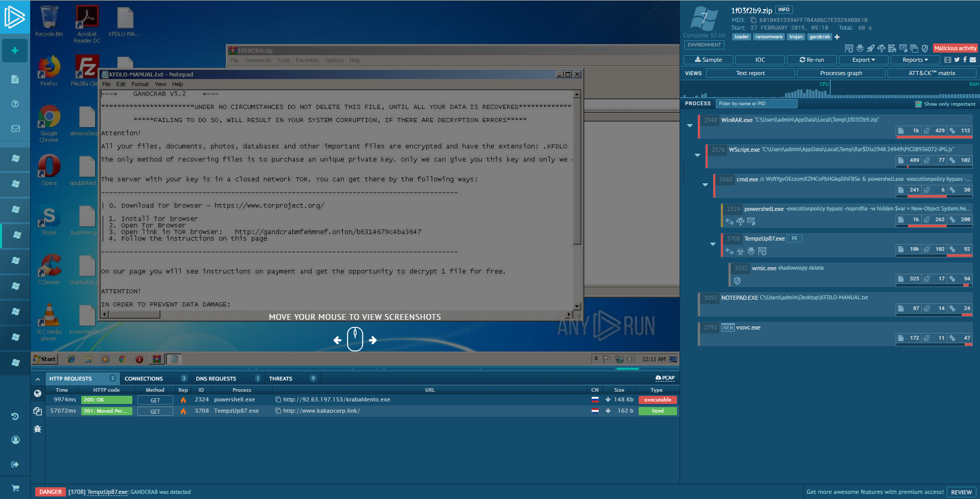This screenshot has height=499, width=980.
Task: Open the shopping cart icon in the sidebar
Action: [x=15, y=488]
